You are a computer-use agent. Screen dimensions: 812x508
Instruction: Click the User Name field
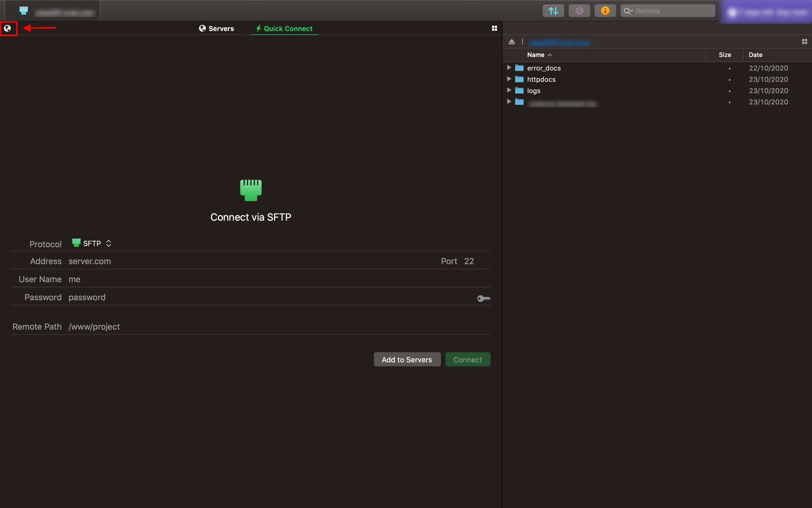point(279,279)
